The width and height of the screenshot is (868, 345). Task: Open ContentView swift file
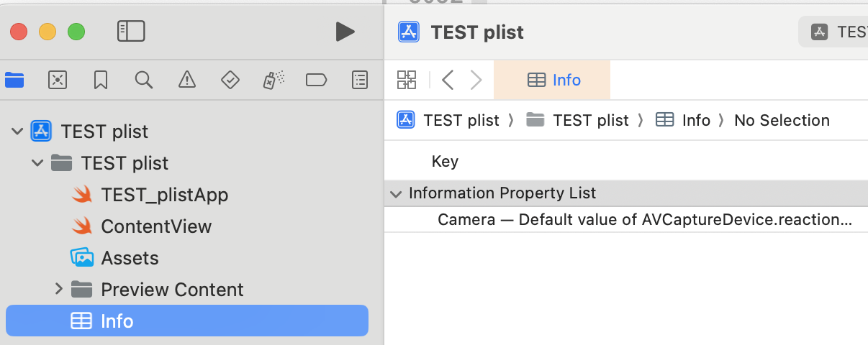point(156,226)
